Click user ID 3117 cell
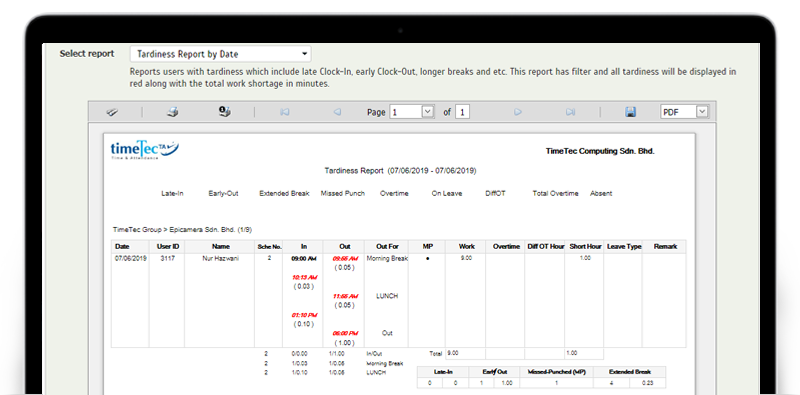Image resolution: width=800 pixels, height=395 pixels. (x=167, y=258)
